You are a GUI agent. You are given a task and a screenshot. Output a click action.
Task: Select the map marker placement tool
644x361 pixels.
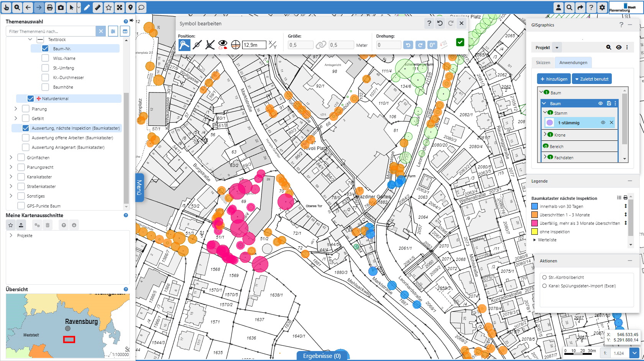[x=130, y=7]
